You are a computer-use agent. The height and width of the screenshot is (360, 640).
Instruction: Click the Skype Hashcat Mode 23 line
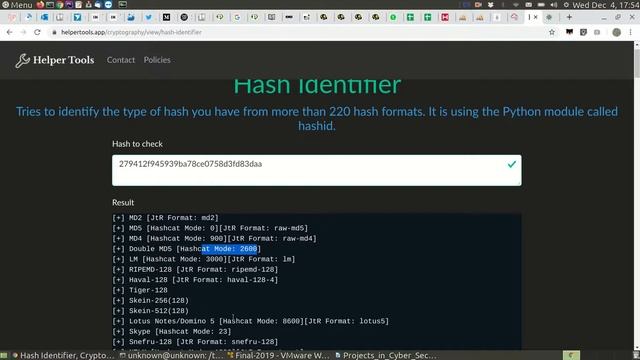coord(172,331)
